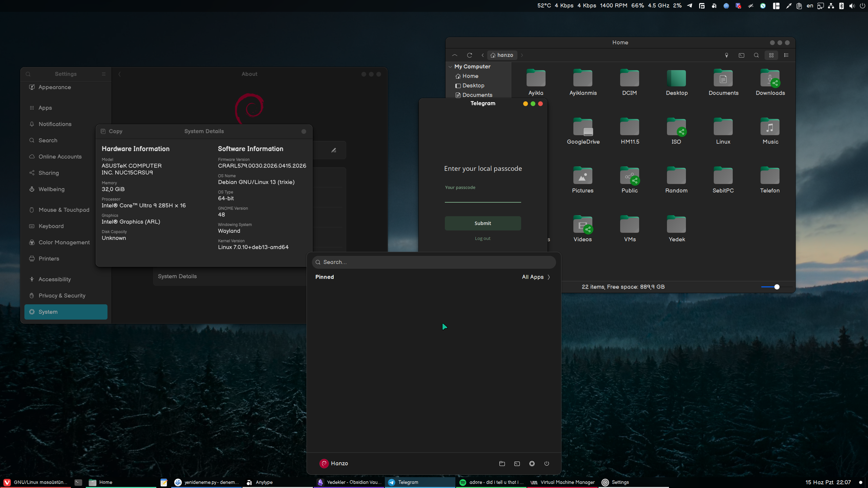
Task: Select System in Settings sidebar
Action: click(x=66, y=312)
